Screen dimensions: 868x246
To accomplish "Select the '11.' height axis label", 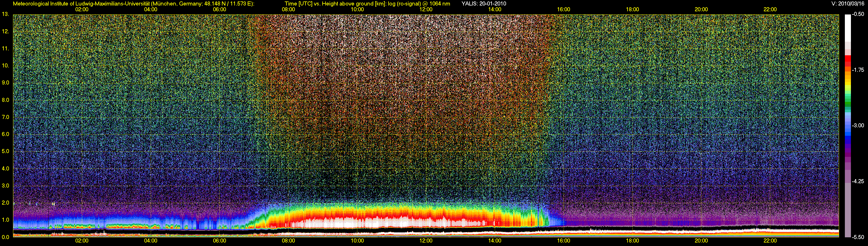I will tap(5, 49).
